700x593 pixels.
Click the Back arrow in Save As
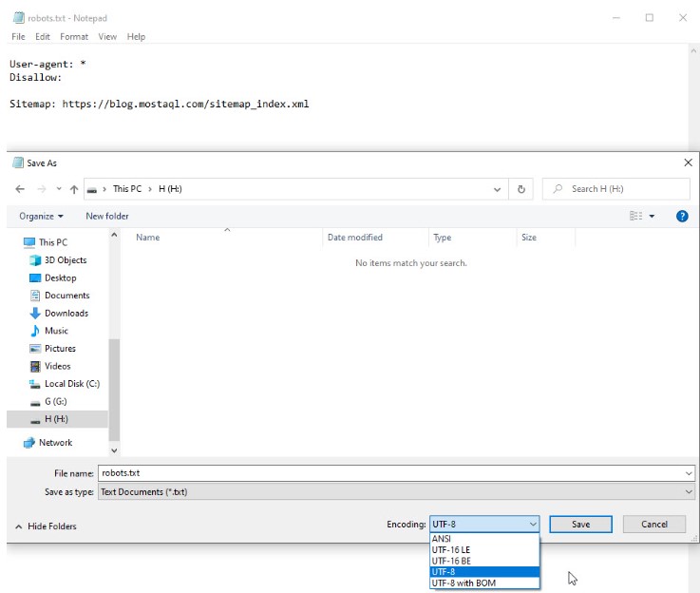20,189
